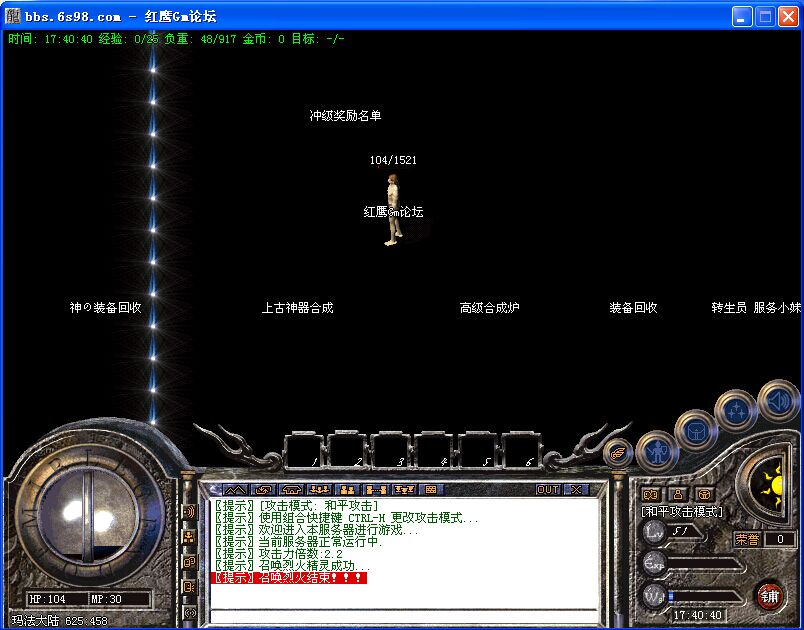The height and width of the screenshot is (630, 804).
Task: Open the character status round button
Action: click(x=657, y=451)
